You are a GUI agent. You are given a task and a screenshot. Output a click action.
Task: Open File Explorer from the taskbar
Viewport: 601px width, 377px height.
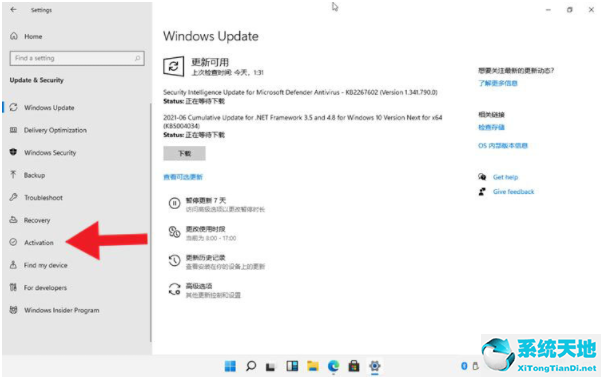click(313, 366)
